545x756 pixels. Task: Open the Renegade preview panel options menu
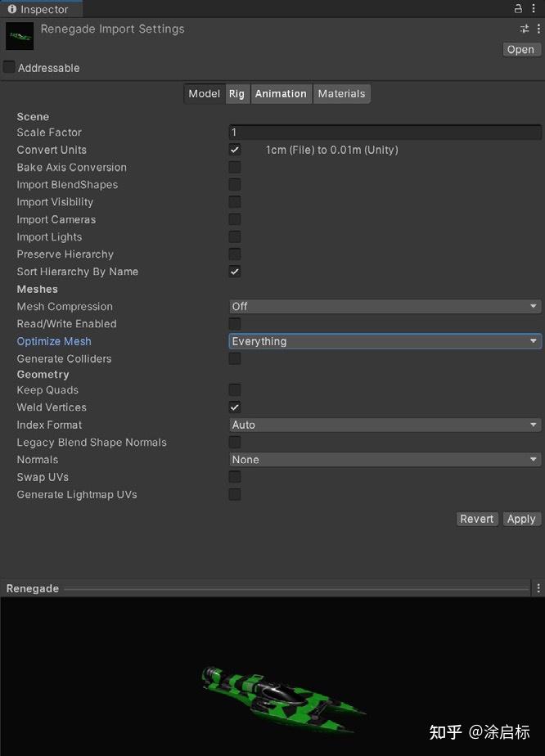pyautogui.click(x=538, y=588)
